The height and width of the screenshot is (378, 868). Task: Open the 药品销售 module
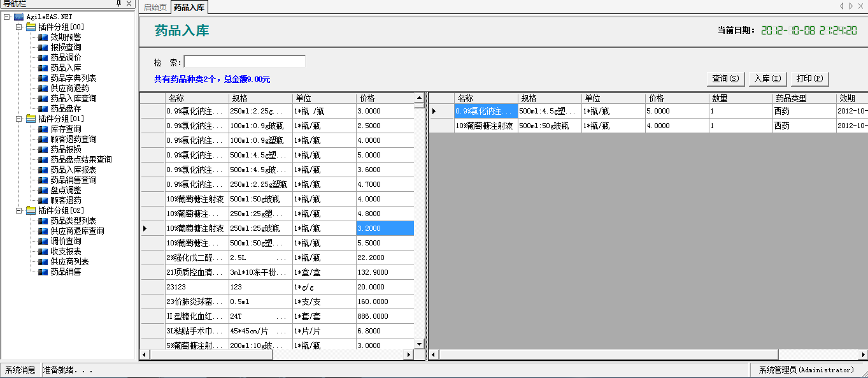pos(66,272)
